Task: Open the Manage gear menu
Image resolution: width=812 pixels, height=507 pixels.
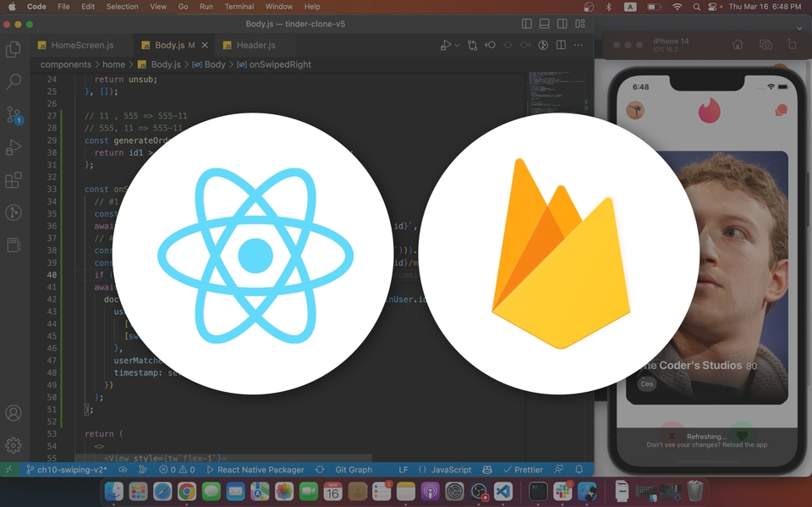Action: point(14,445)
